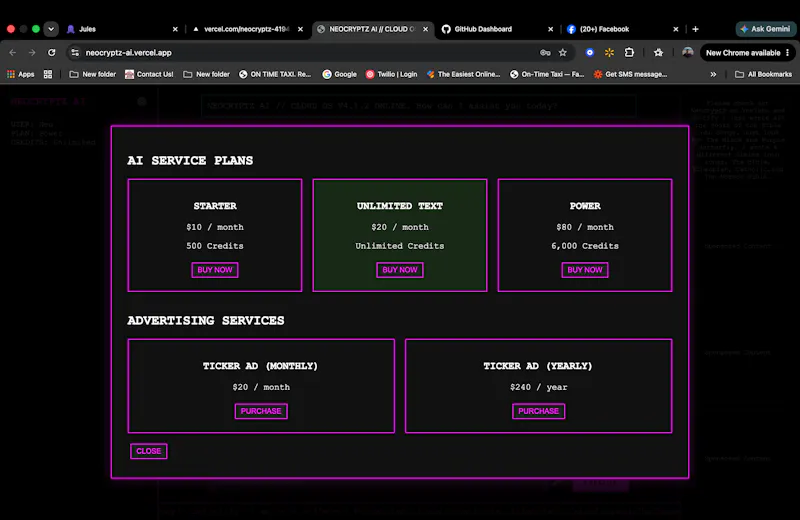Open the tab search dropdown
Viewport: 800px width, 520px height.
tap(51, 29)
